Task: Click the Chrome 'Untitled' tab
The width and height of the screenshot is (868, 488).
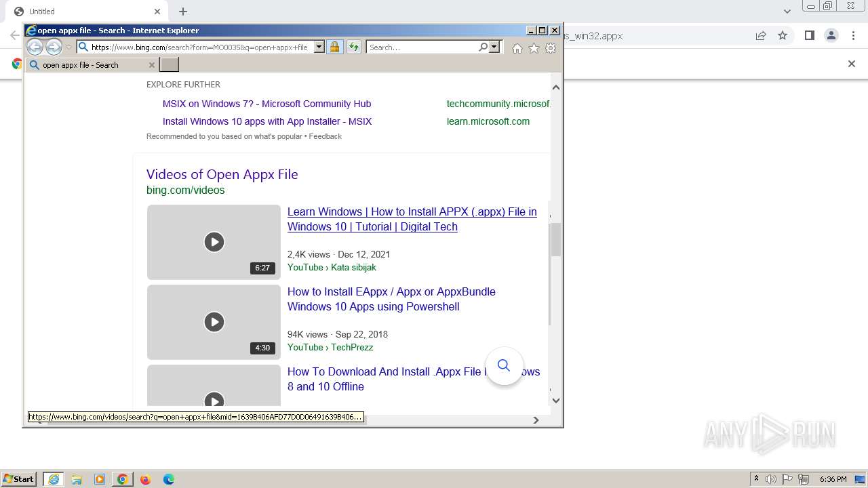Action: pyautogui.click(x=87, y=12)
